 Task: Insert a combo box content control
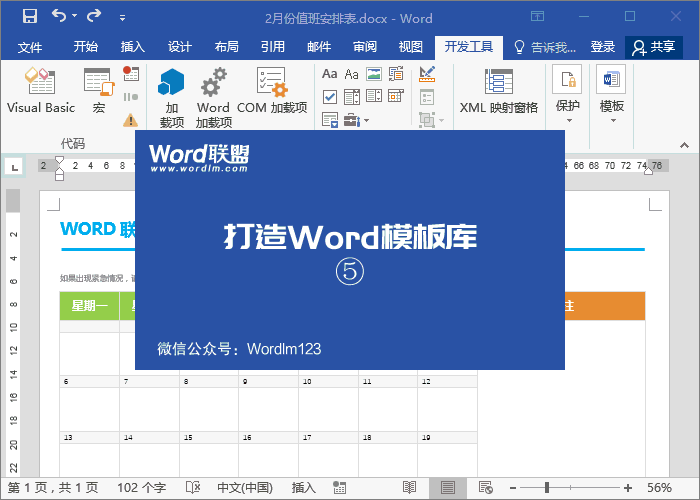coord(352,96)
